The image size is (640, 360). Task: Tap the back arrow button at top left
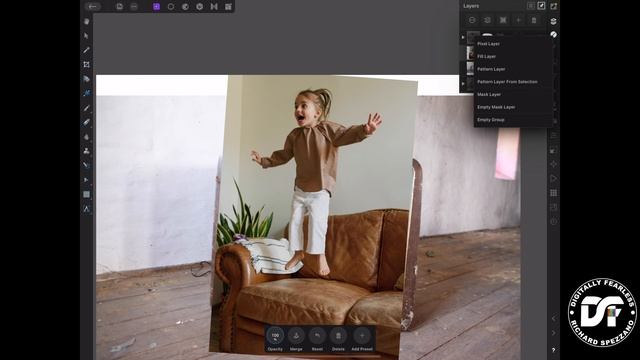point(93,7)
